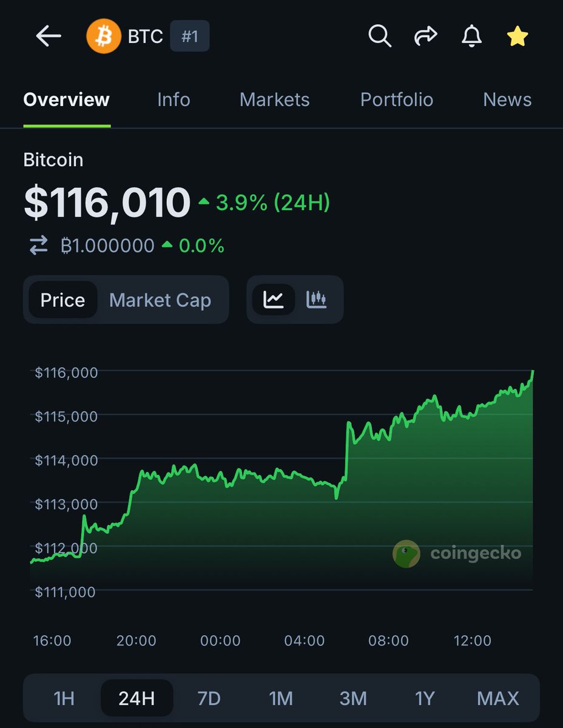Switch to the Markets tab
The image size is (563, 728).
tap(274, 99)
